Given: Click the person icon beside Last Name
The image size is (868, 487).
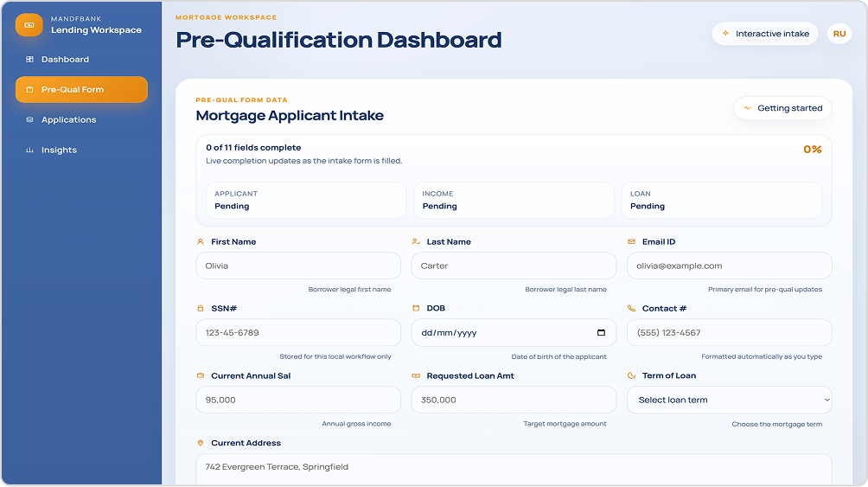Looking at the screenshot, I should click(416, 241).
